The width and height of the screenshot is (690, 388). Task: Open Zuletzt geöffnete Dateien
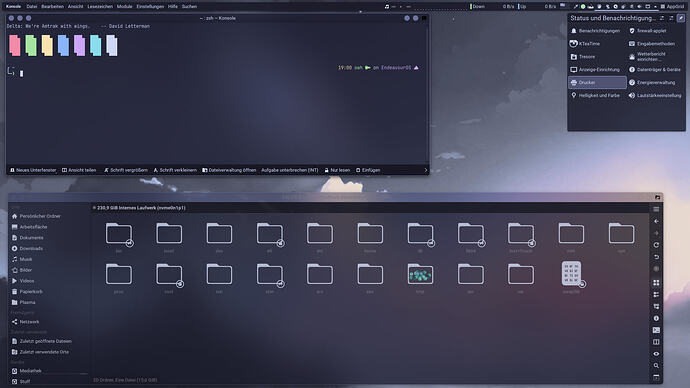tap(41, 341)
